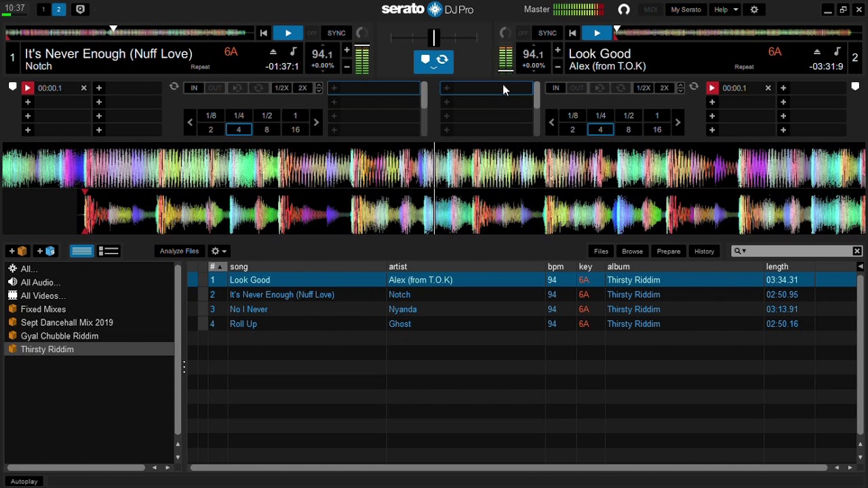Open My Serato
This screenshot has width=868, height=488.
pos(686,9)
